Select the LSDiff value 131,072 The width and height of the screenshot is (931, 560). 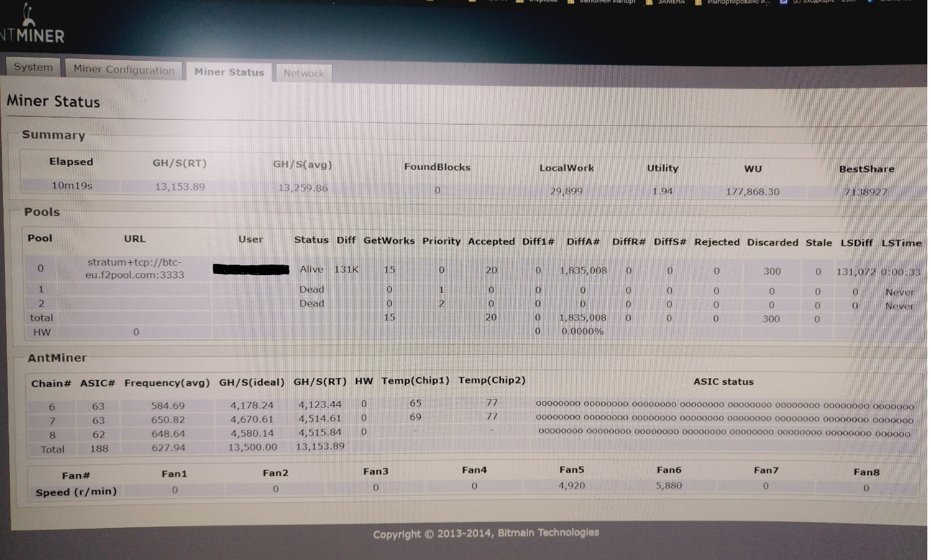coord(855,271)
